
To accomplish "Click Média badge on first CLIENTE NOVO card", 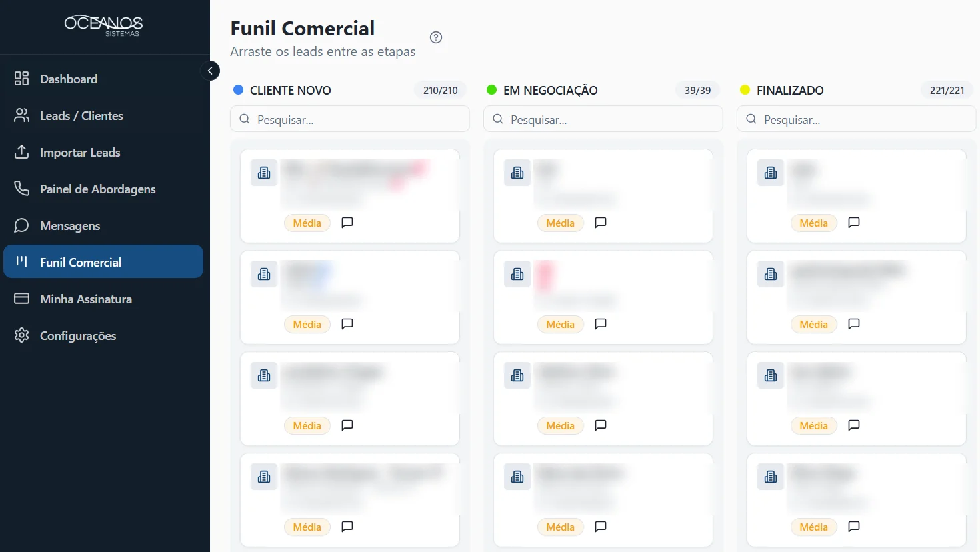I will [x=307, y=223].
